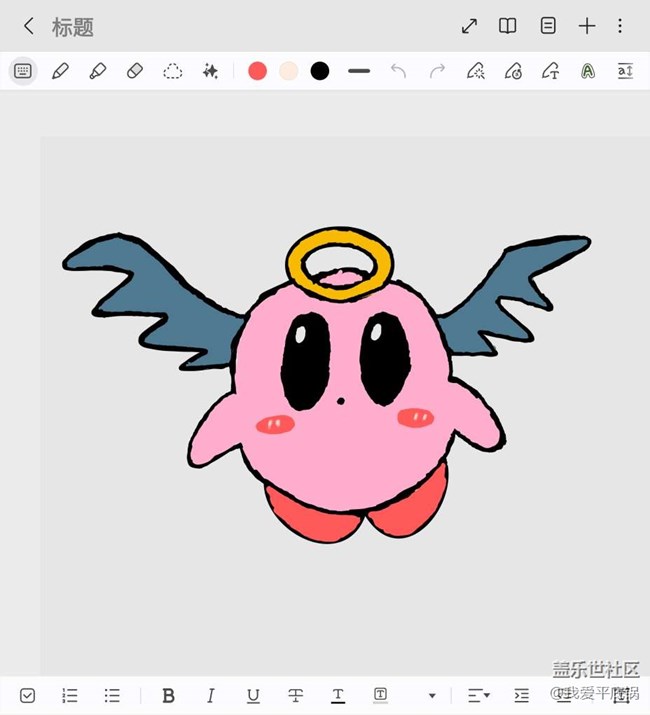
Task: Toggle bold text formatting
Action: point(168,695)
